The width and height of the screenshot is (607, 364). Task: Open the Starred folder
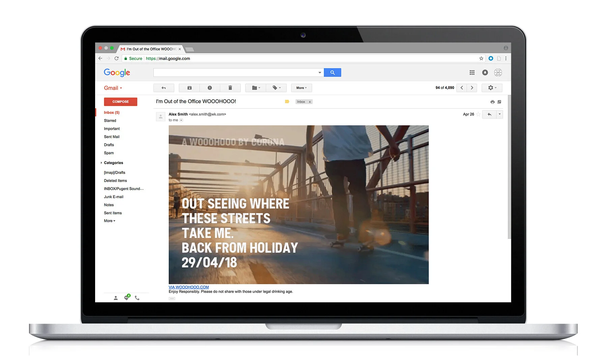click(x=110, y=121)
